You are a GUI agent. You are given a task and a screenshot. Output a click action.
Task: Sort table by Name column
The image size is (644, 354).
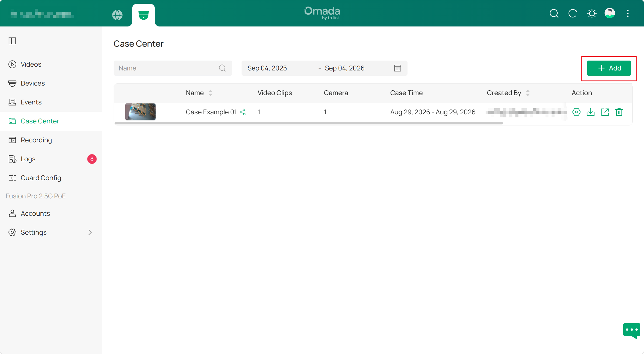click(x=211, y=93)
